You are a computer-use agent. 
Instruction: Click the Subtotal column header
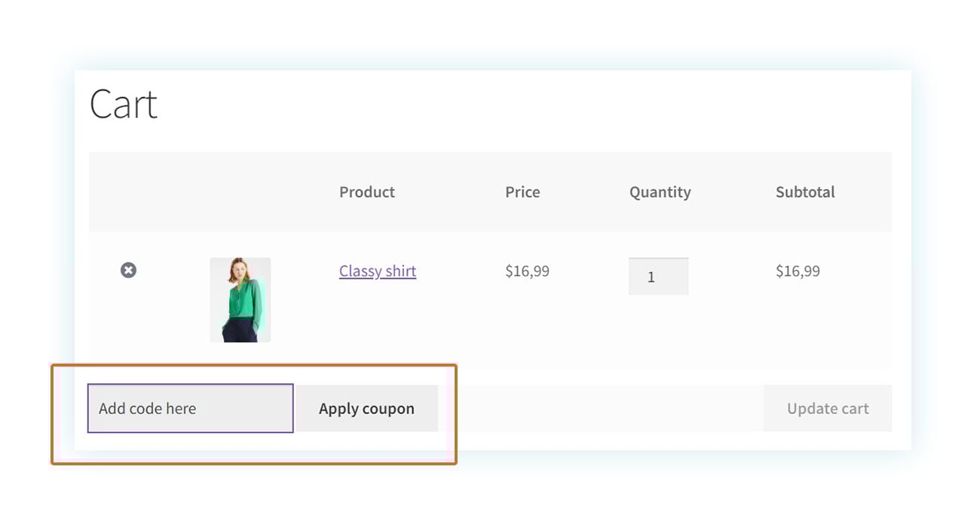tap(804, 192)
